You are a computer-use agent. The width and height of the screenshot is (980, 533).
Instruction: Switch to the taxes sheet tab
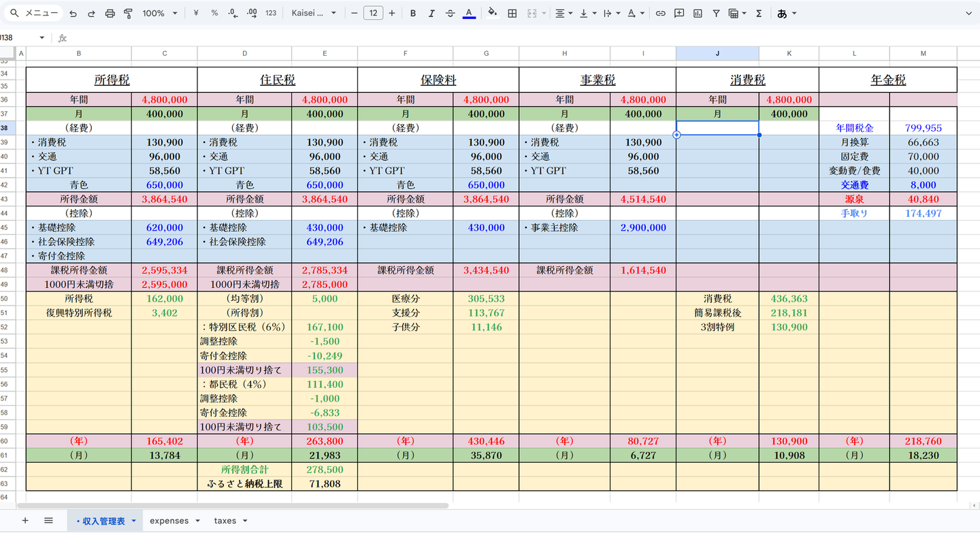tap(231, 521)
